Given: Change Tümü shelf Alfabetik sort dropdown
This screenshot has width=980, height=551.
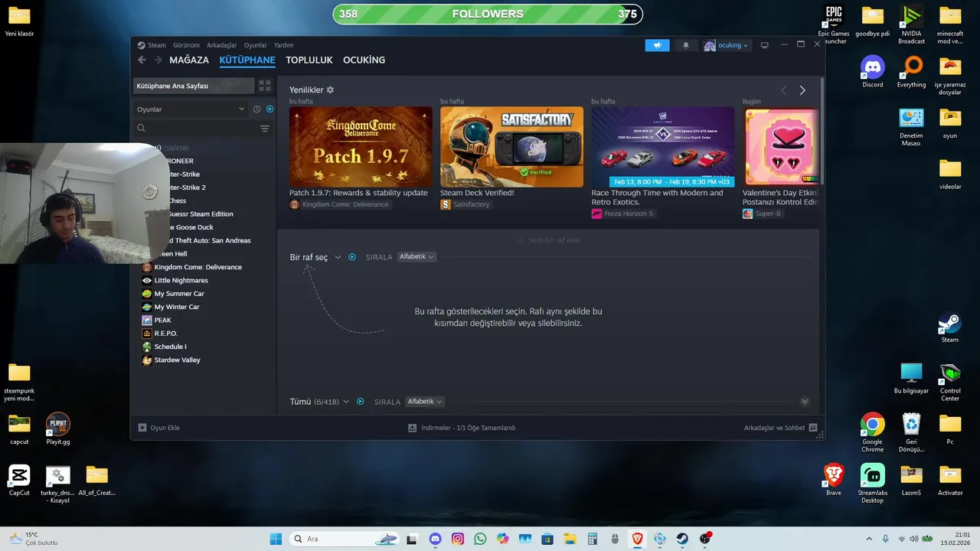Looking at the screenshot, I should [x=426, y=402].
